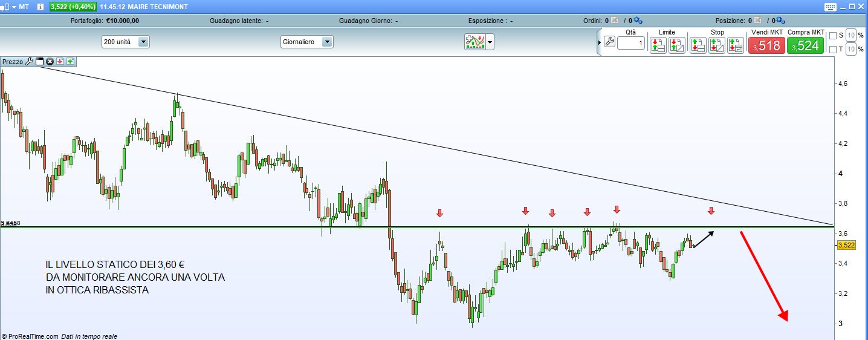The height and width of the screenshot is (340, 868).
Task: Expand the arrow beside the indicators icon
Action: (490, 42)
